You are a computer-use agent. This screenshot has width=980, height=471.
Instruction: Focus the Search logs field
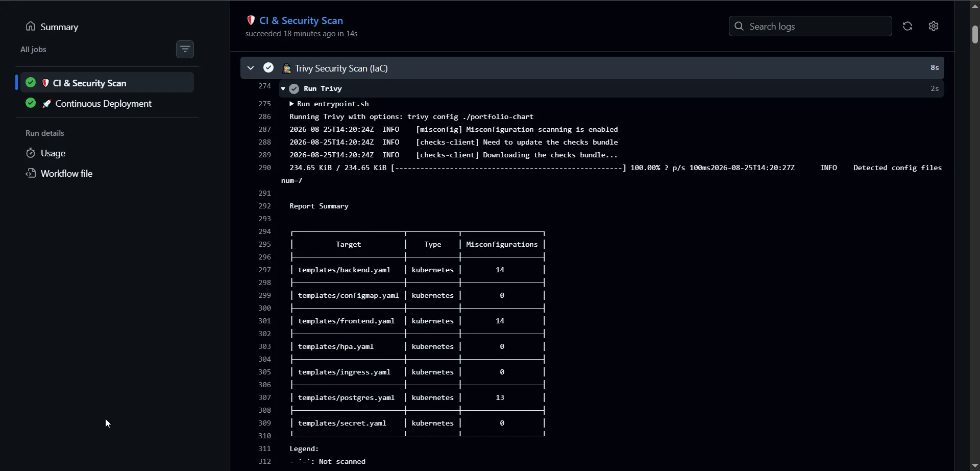810,26
